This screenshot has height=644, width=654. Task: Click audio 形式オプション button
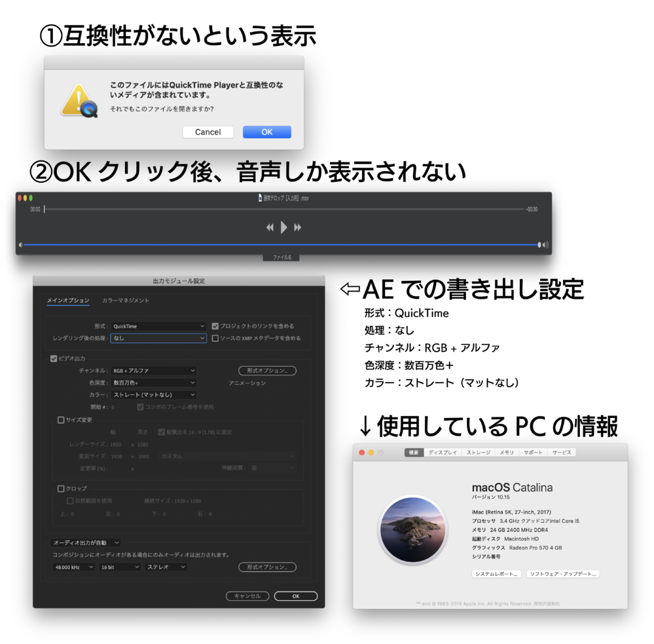(x=267, y=567)
